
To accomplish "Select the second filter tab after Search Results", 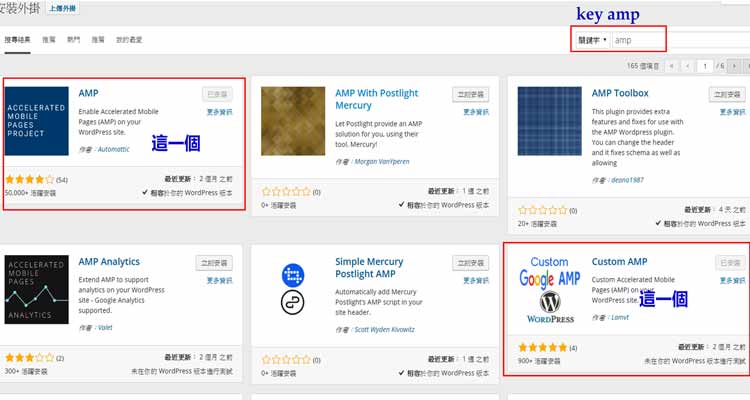I will click(49, 40).
